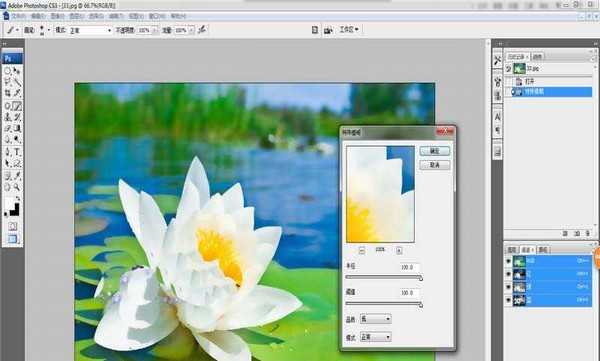Select the Hand tool in toolbox
This screenshot has width=600, height=361.
[8, 187]
